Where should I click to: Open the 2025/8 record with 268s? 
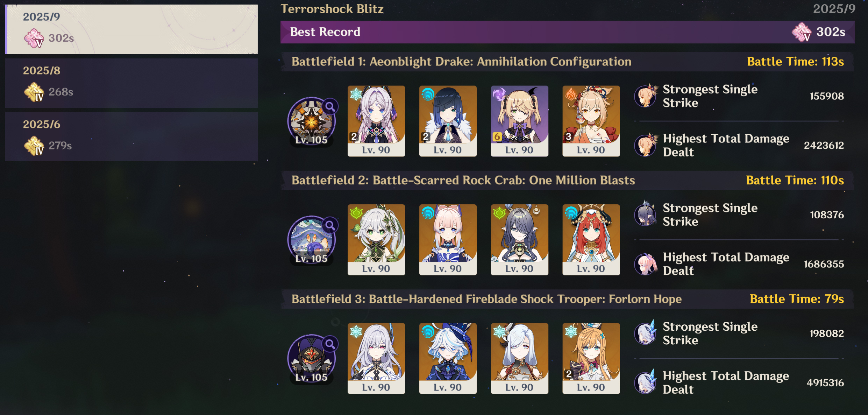point(131,83)
